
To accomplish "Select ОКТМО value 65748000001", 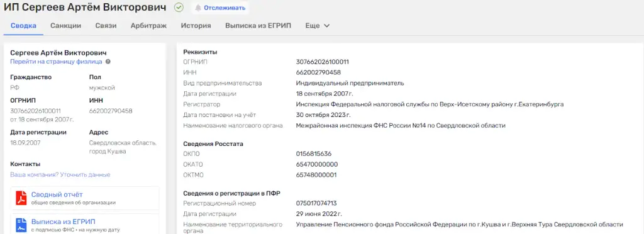I will (x=316, y=175).
